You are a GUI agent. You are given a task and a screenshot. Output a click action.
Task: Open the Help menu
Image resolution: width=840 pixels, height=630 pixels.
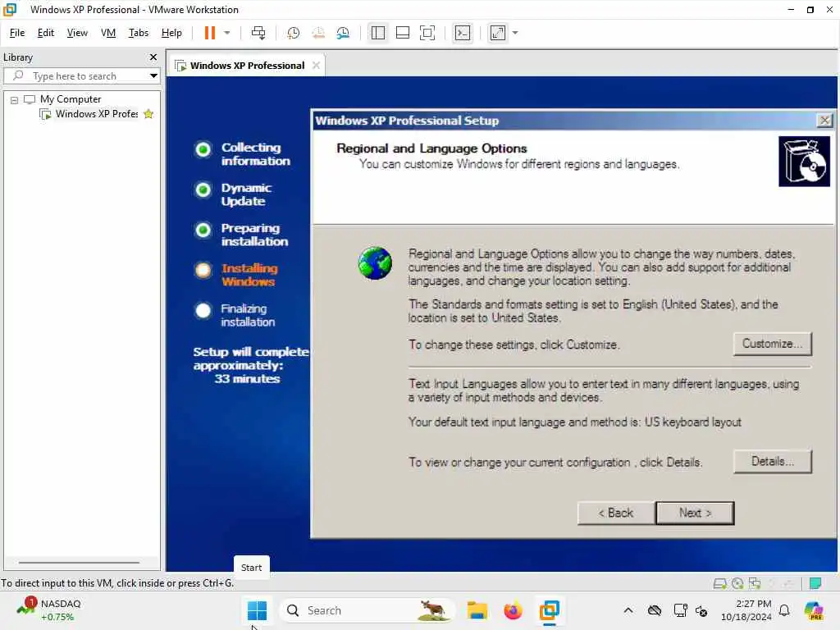(171, 33)
